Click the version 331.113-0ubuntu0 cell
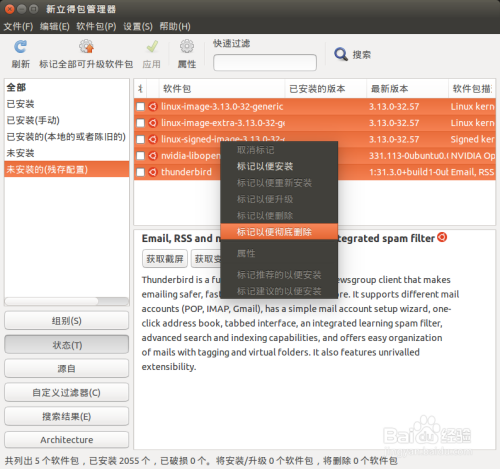The width and height of the screenshot is (500, 469). 409,156
